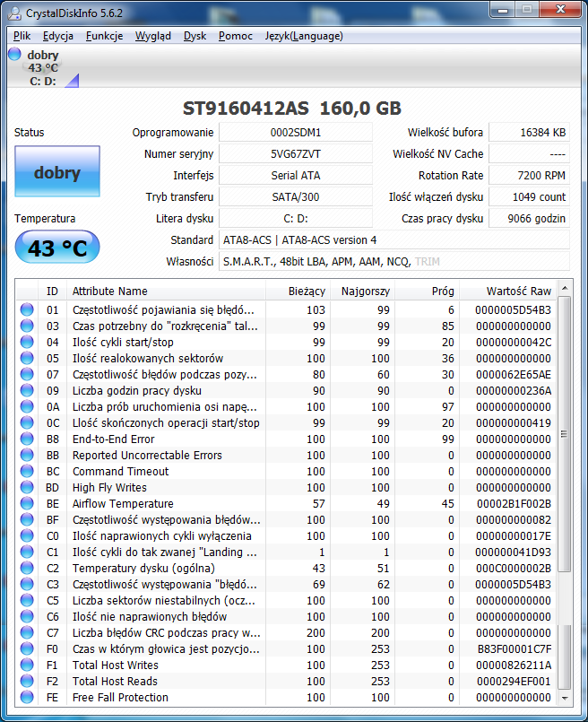The height and width of the screenshot is (722, 588).
Task: Click status orb of attribute 05 row
Action: coord(27,358)
